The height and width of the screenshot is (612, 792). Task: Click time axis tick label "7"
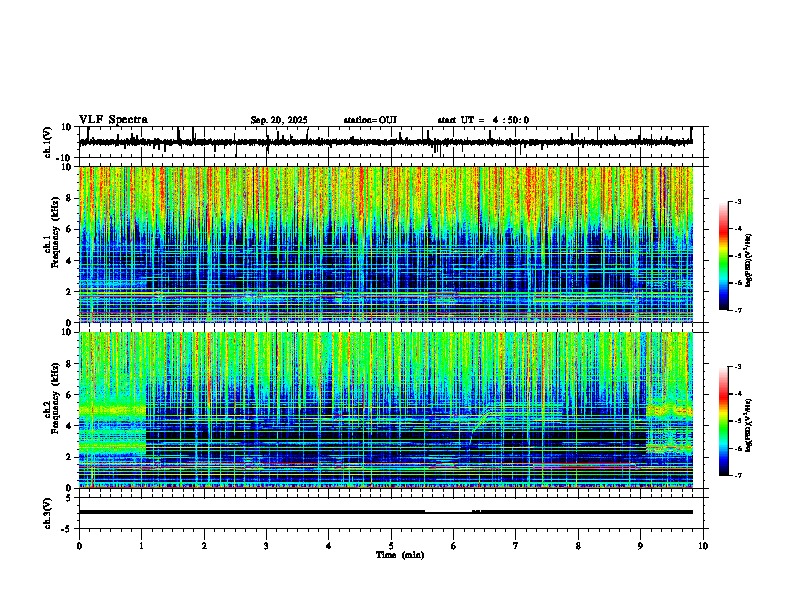[516, 546]
